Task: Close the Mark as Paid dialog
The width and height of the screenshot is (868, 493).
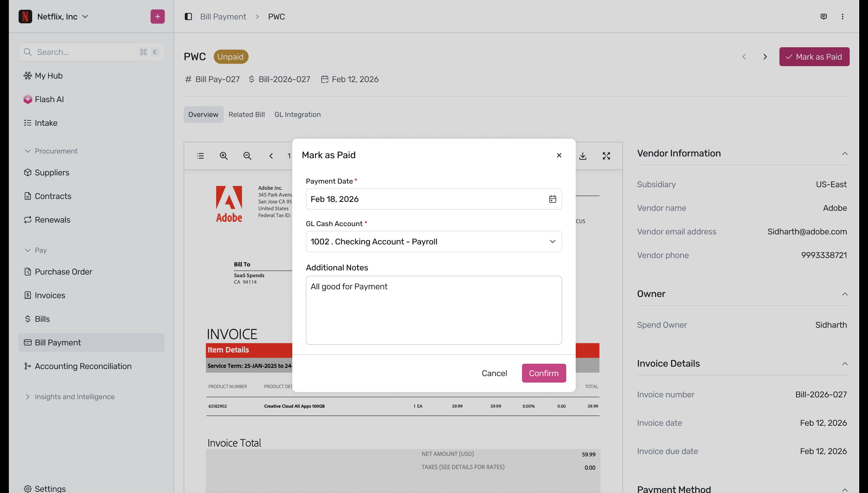Action: tap(559, 155)
